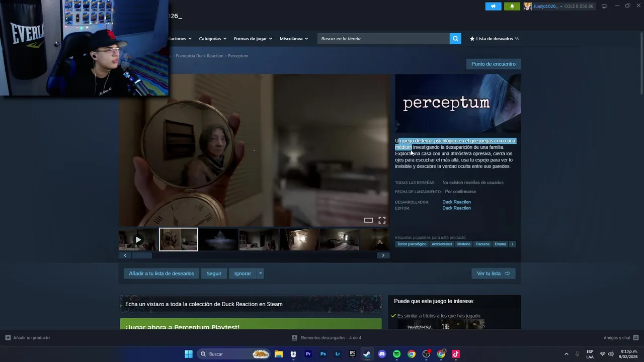Open the Windows Start menu
The width and height of the screenshot is (644, 362).
(188, 354)
